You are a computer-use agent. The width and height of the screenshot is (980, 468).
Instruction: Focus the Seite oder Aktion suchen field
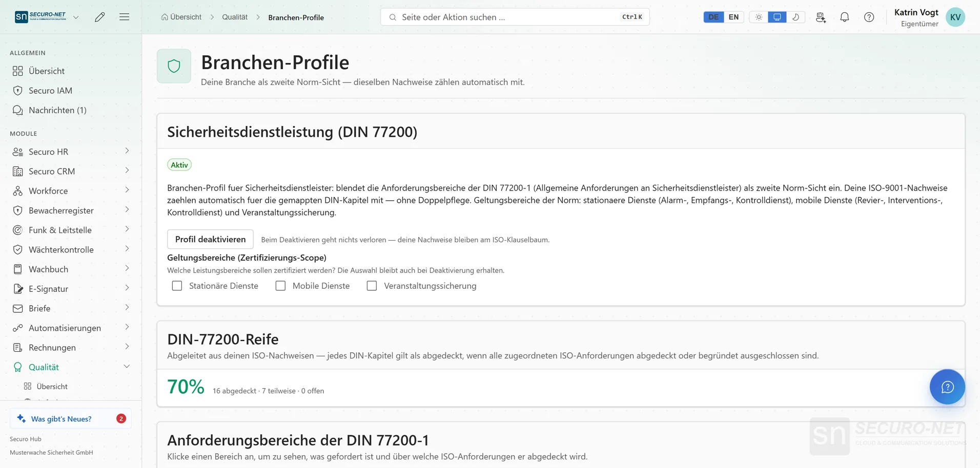(515, 17)
